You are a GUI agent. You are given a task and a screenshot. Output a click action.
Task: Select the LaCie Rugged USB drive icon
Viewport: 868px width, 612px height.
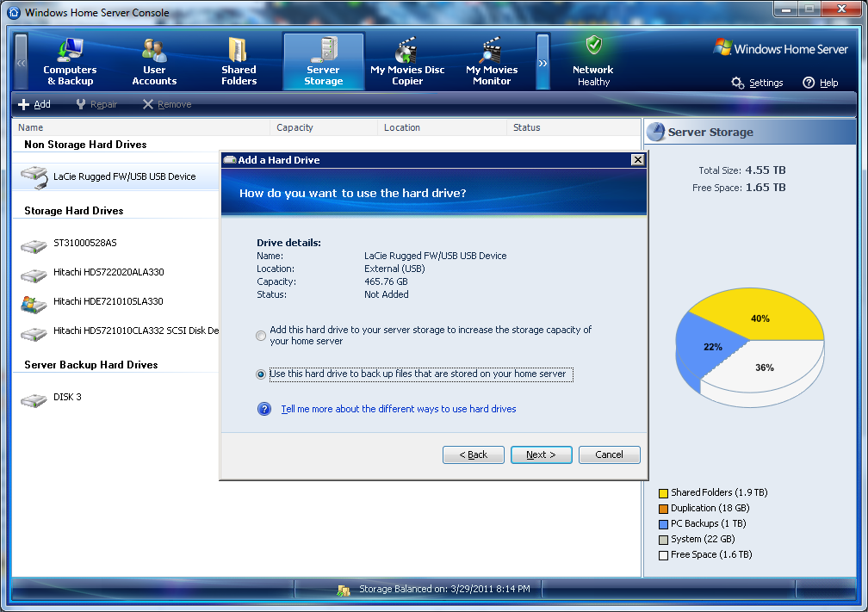pyautogui.click(x=34, y=177)
